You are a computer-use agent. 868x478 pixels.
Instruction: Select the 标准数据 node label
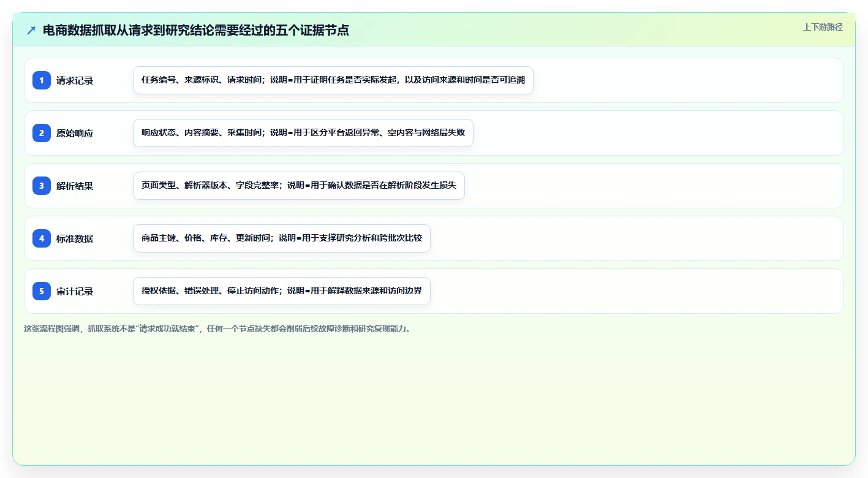click(x=75, y=238)
